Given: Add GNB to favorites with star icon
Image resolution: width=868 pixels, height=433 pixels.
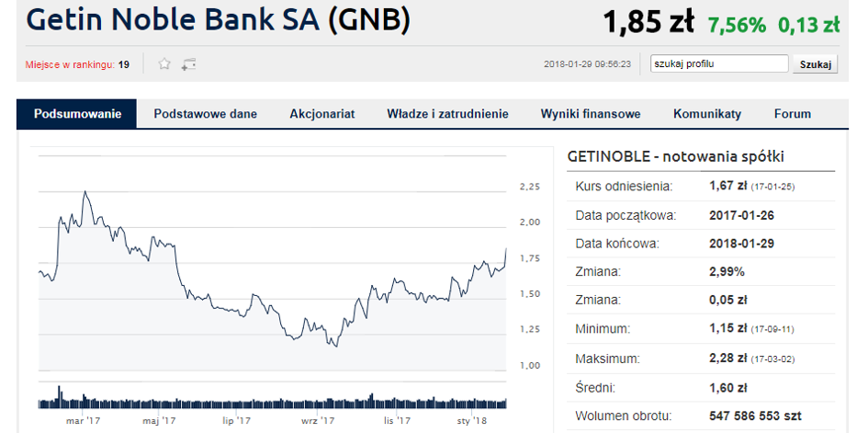Looking at the screenshot, I should point(164,63).
